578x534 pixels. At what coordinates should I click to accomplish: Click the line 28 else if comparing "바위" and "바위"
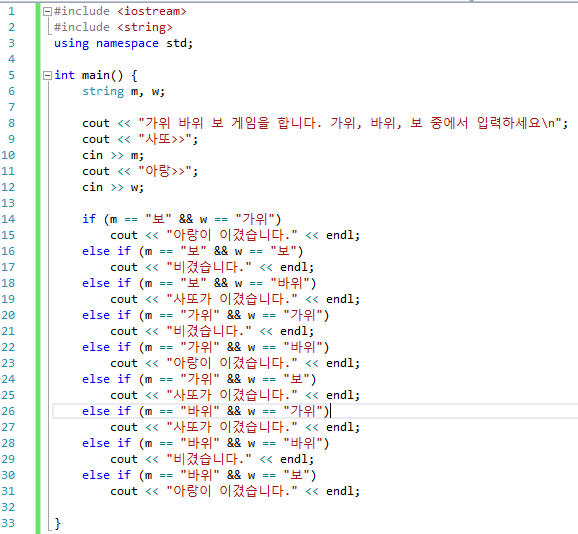pyautogui.click(x=205, y=443)
